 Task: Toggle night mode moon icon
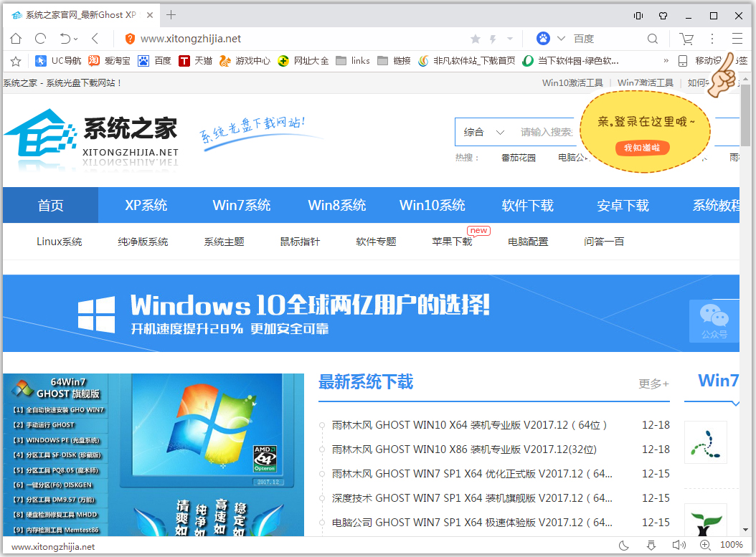(624, 546)
